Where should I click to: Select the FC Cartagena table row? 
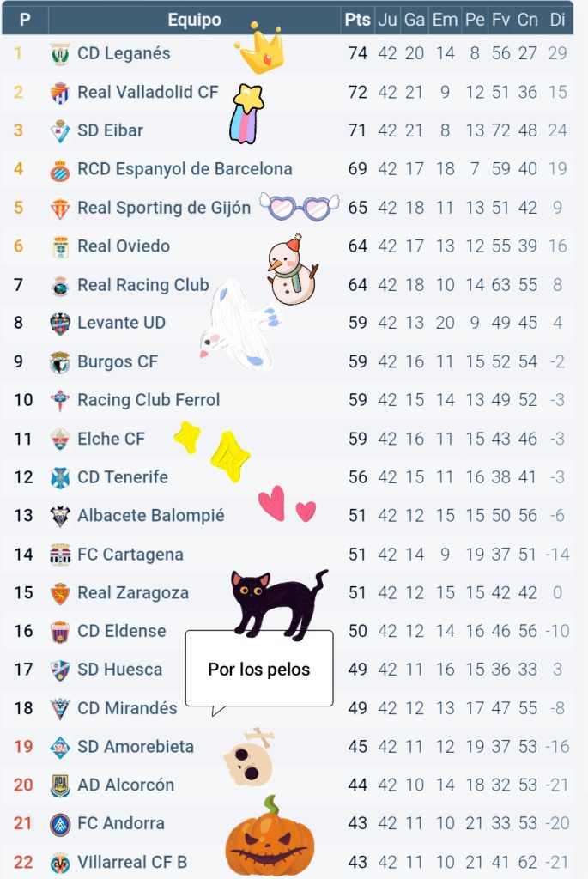pyautogui.click(x=287, y=555)
